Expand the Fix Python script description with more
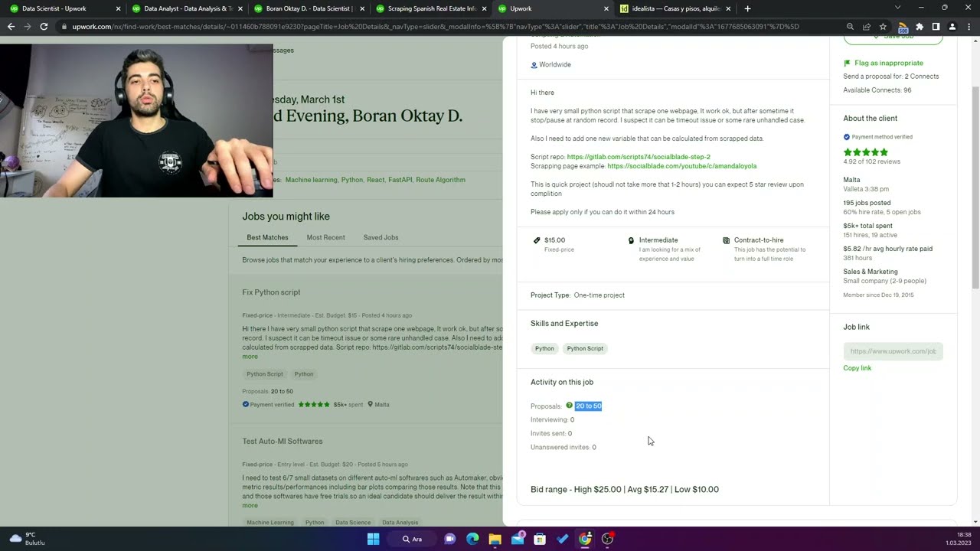 coord(250,357)
